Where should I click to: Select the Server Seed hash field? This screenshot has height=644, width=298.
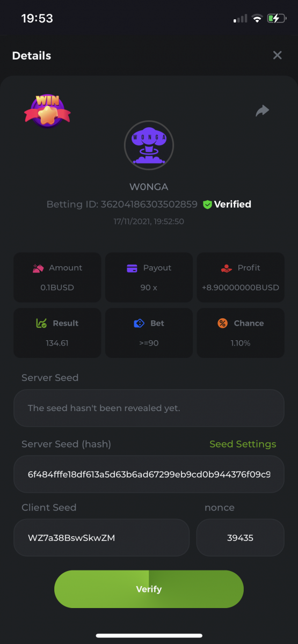click(x=149, y=474)
